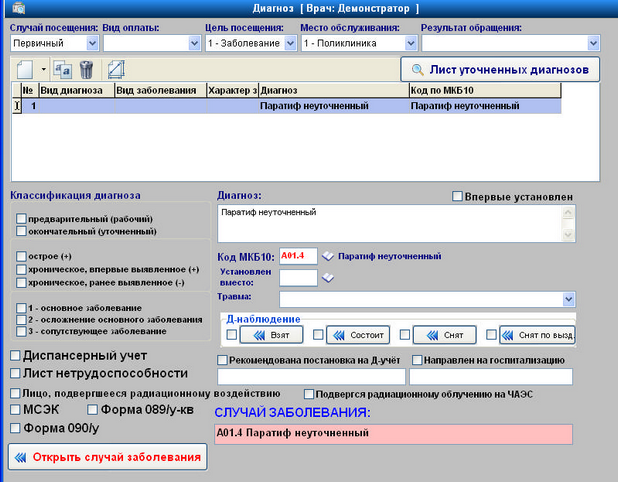Enable Диспансерный учет checkbox
This screenshot has width=618, height=482.
click(15, 355)
